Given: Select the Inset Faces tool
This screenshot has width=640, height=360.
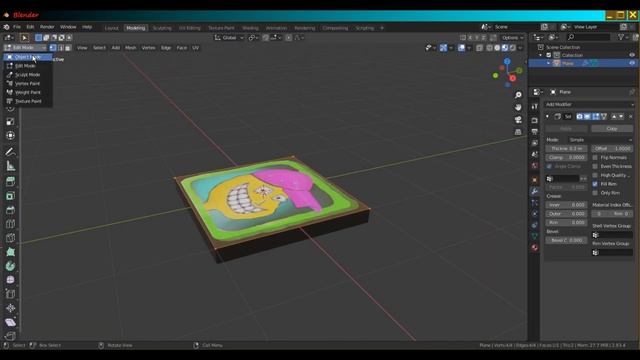Looking at the screenshot, I should pos(11,196).
